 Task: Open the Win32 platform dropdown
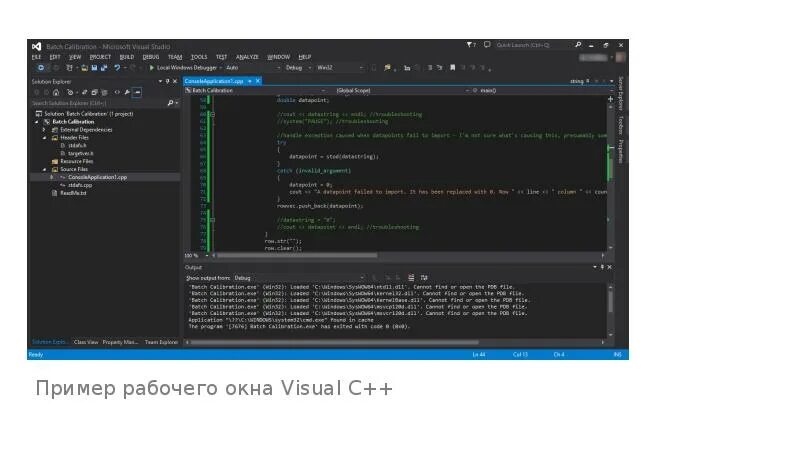(x=340, y=68)
